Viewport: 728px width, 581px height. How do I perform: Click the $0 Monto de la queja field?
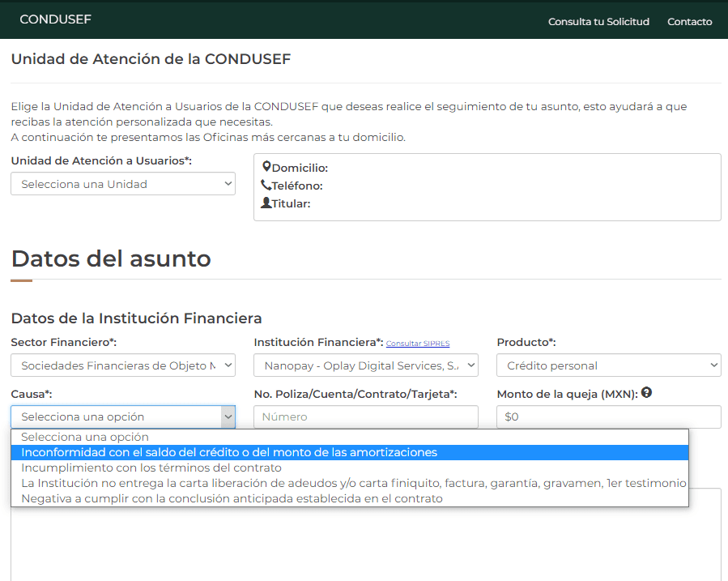click(608, 416)
